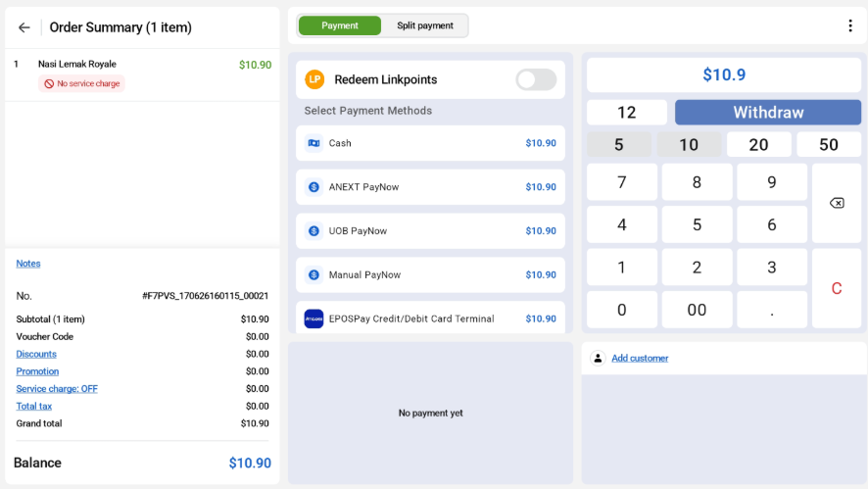This screenshot has width=868, height=489.
Task: Tap the quick amount 12 button
Action: tap(627, 113)
